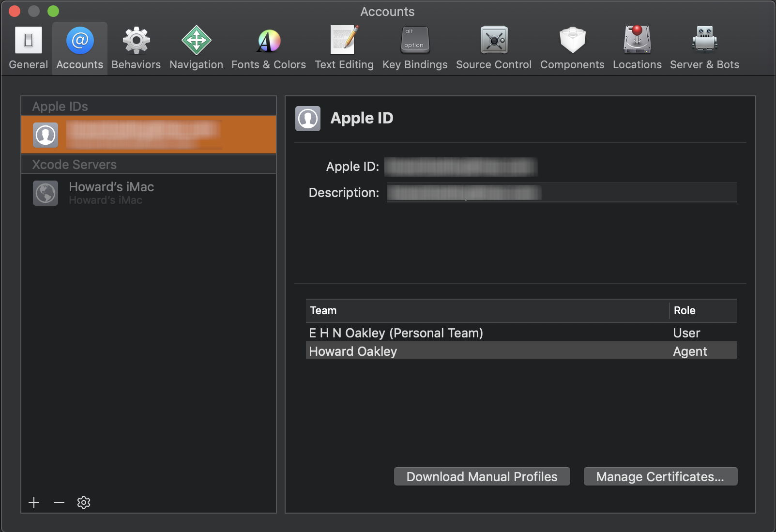The height and width of the screenshot is (532, 776).
Task: Click the Description text field
Action: (x=562, y=192)
